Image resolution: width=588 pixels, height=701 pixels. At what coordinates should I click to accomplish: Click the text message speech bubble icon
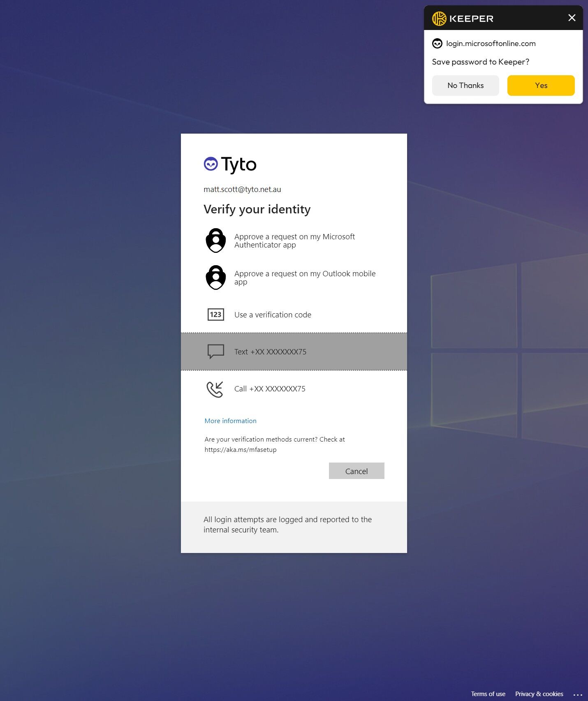(x=216, y=352)
